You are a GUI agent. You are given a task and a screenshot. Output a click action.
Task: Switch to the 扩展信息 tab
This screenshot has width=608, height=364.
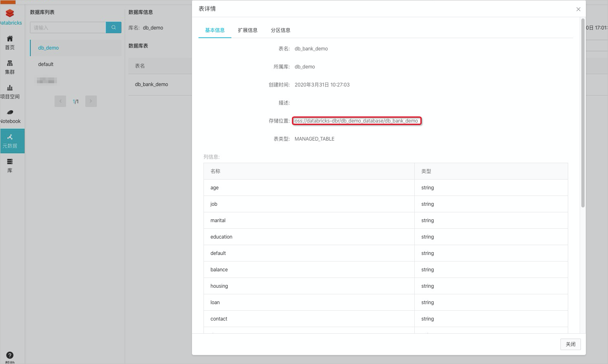[248, 30]
